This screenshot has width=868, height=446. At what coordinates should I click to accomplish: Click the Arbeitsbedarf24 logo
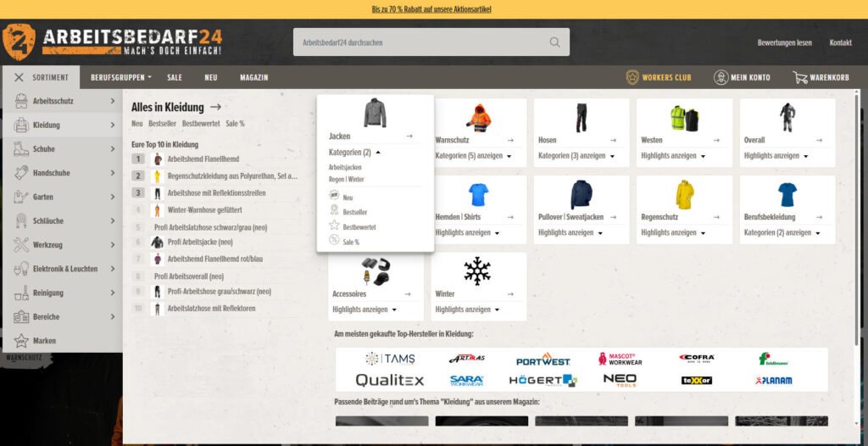pyautogui.click(x=113, y=41)
